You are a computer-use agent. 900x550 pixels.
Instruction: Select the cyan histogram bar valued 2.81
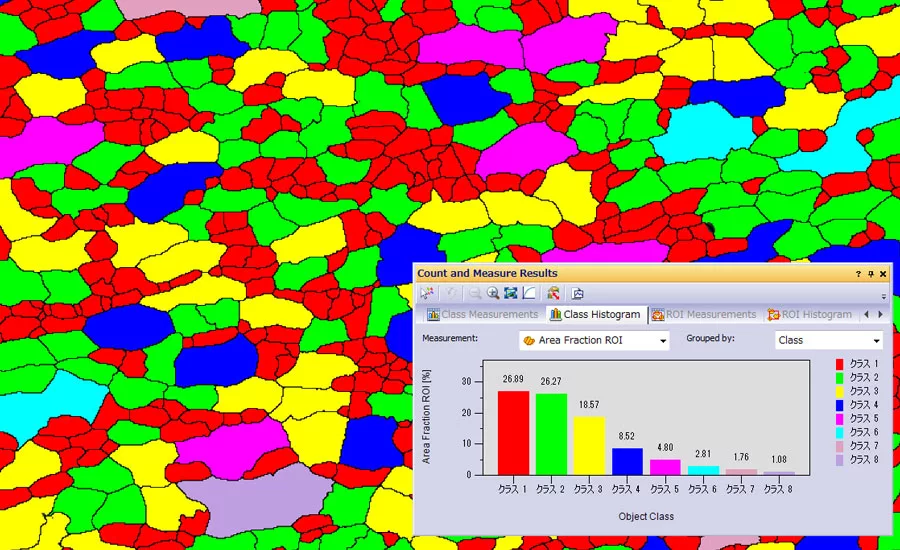pyautogui.click(x=703, y=470)
